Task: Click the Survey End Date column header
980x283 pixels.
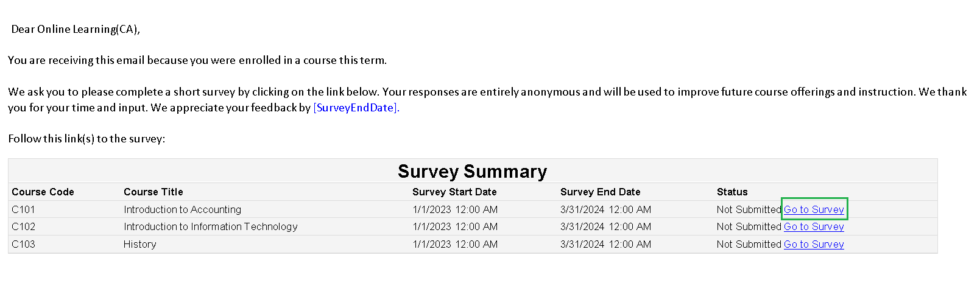Action: [600, 192]
